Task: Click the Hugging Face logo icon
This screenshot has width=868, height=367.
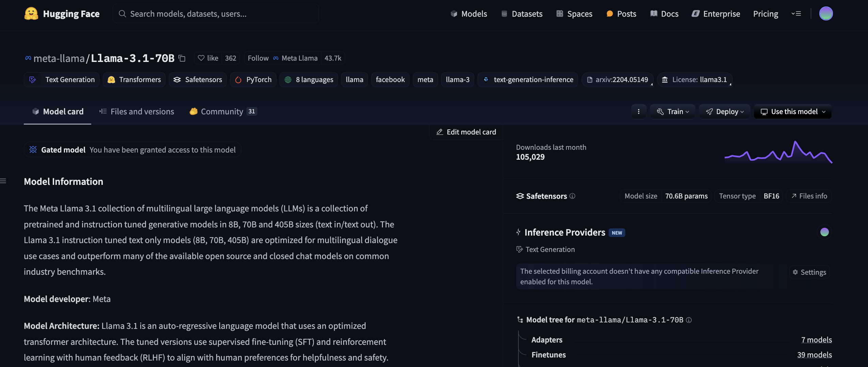Action: tap(31, 14)
